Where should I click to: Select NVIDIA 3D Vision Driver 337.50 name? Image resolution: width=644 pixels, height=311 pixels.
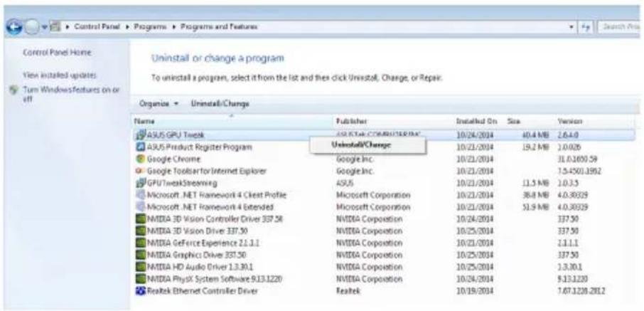click(198, 231)
